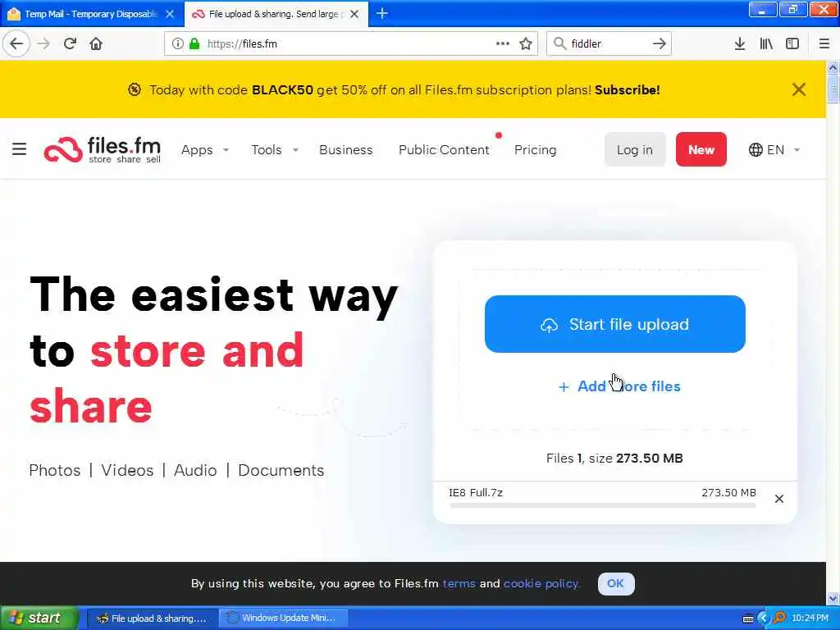Switch to the Temp Mail tab
The width and height of the screenshot is (840, 630).
91,14
